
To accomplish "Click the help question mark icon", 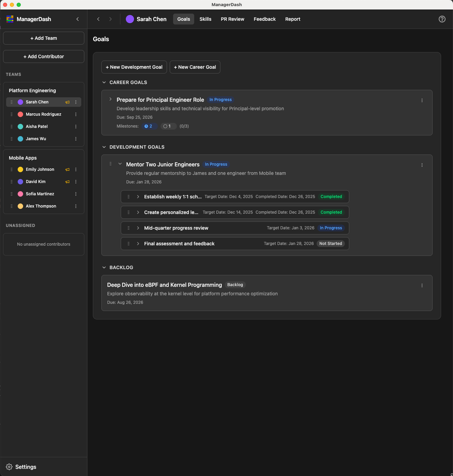I will 442,19.
